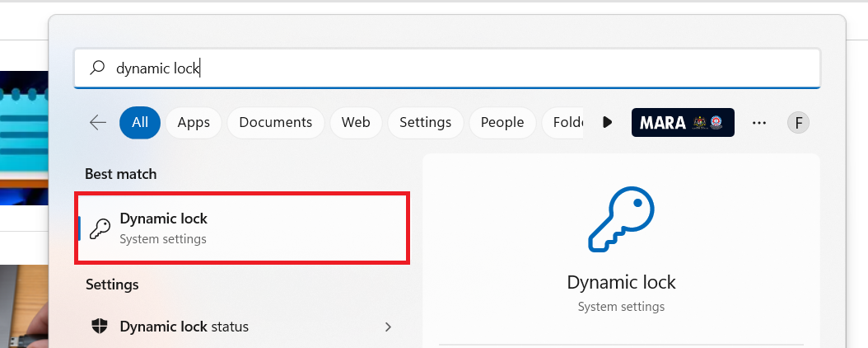The image size is (868, 348).
Task: Filter results by Documents
Action: [x=275, y=122]
